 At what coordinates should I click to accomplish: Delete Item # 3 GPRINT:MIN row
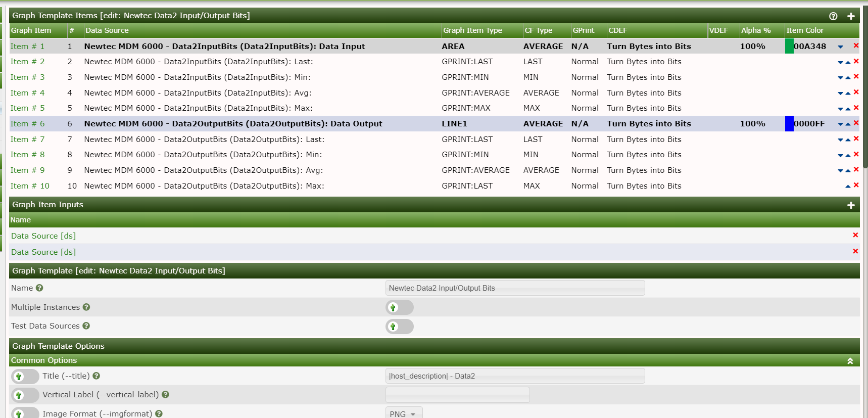point(856,77)
